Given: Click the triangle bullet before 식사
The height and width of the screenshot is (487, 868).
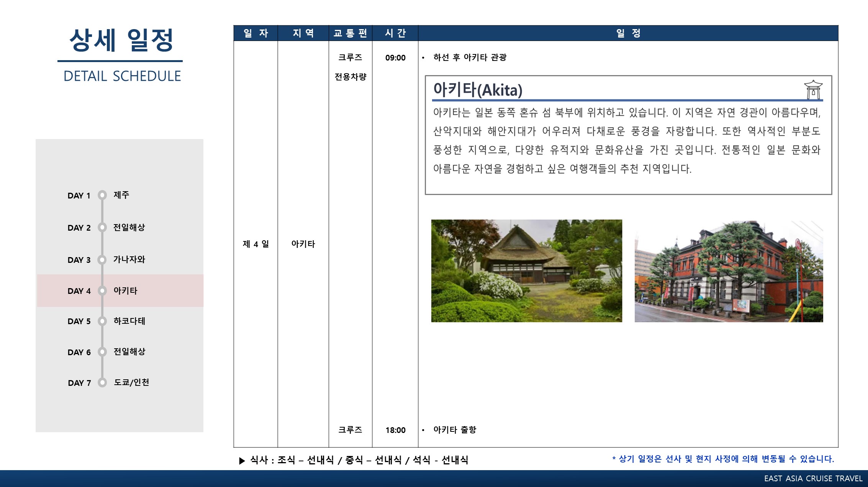Looking at the screenshot, I should click(x=242, y=461).
